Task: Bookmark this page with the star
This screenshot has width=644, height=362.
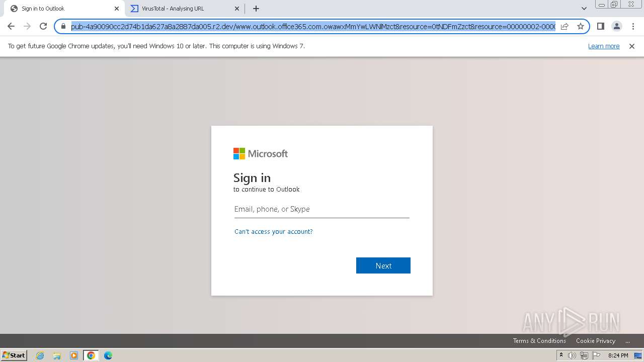Action: (581, 26)
